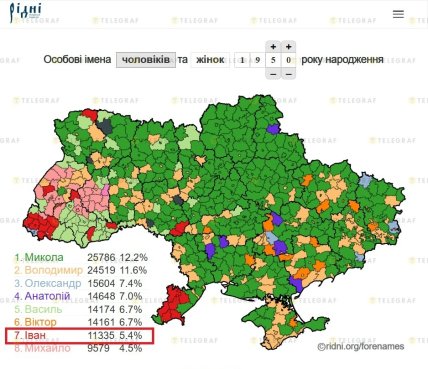Select legend entry 6. Віктор
The width and height of the screenshot is (428, 369).
click(35, 322)
